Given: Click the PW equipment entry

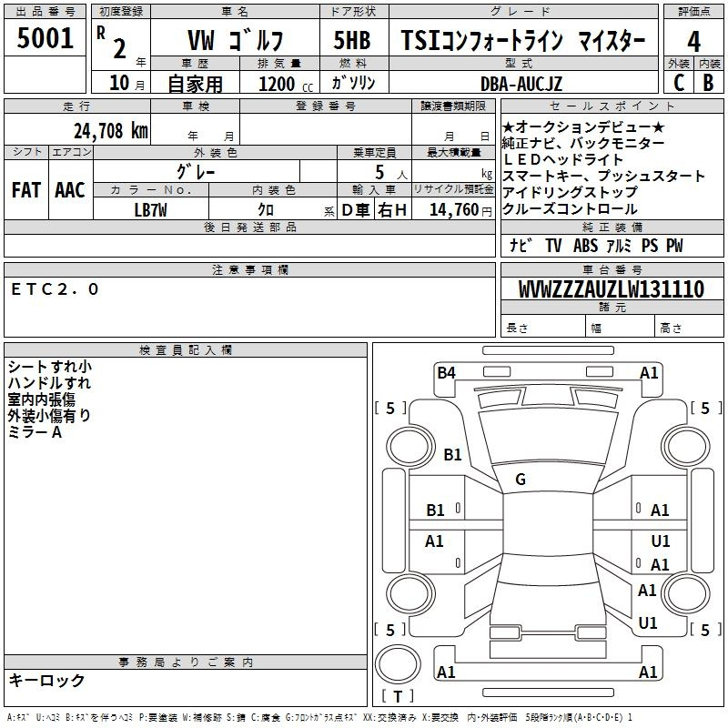Looking at the screenshot, I should [674, 245].
